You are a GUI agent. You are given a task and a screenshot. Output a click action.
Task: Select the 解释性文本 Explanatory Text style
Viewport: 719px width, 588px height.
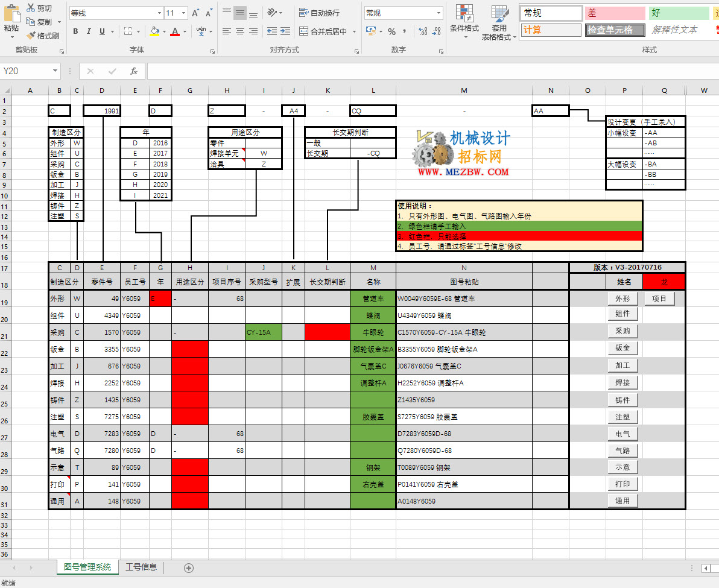679,30
